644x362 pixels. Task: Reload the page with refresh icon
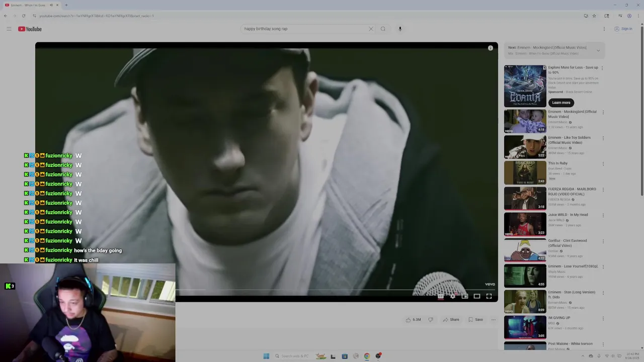coord(23,16)
